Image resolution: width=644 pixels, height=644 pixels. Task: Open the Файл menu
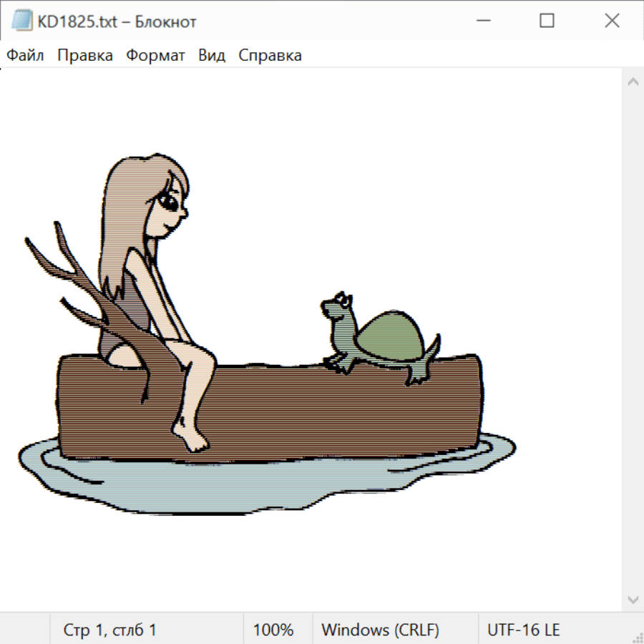click(x=26, y=56)
